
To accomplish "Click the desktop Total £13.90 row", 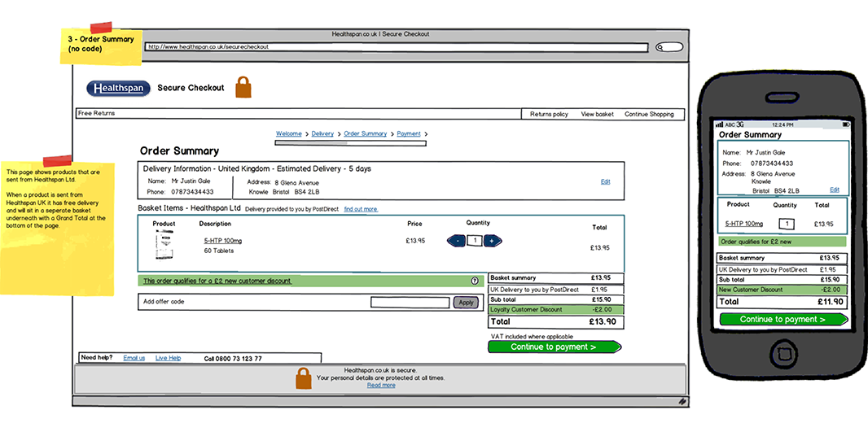I will pyautogui.click(x=556, y=321).
